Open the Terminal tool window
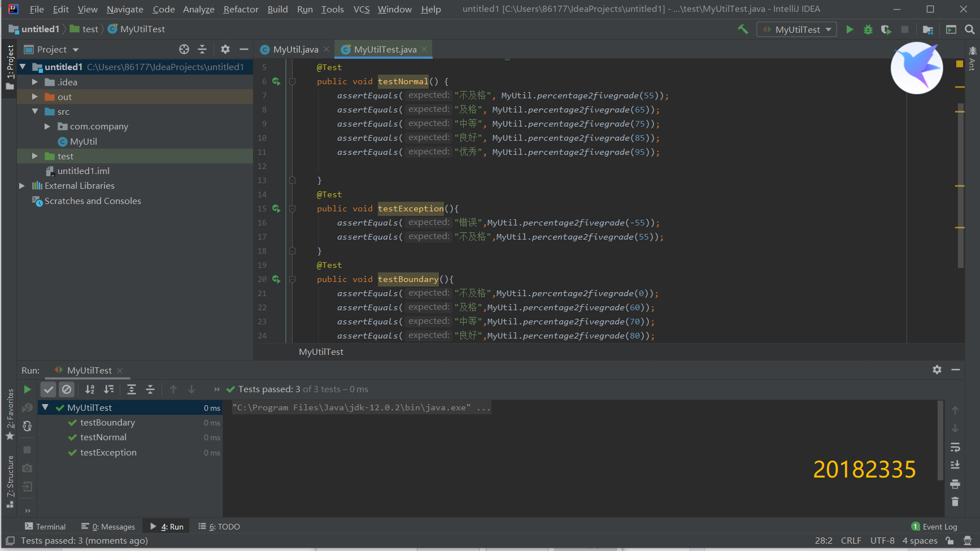Viewport: 980px width, 551px height. (x=45, y=527)
